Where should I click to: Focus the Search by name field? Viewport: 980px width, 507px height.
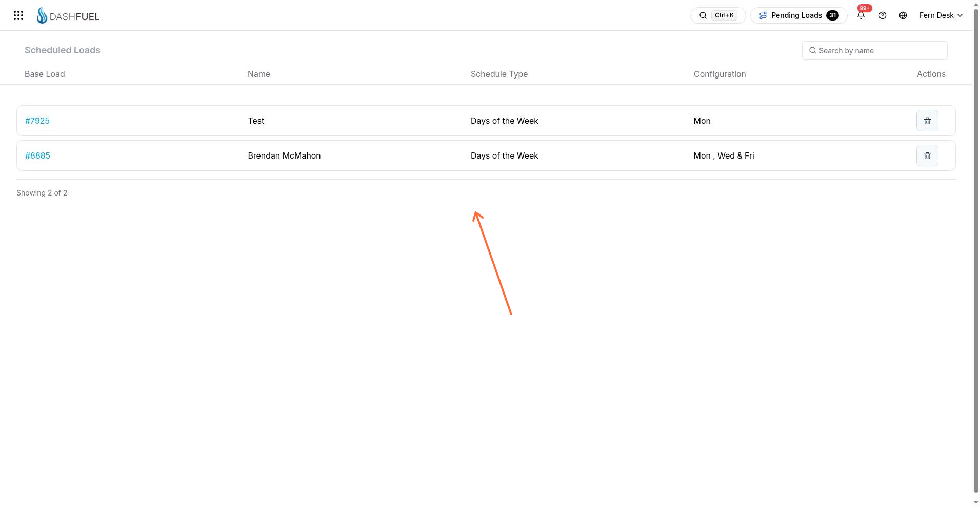pos(874,50)
